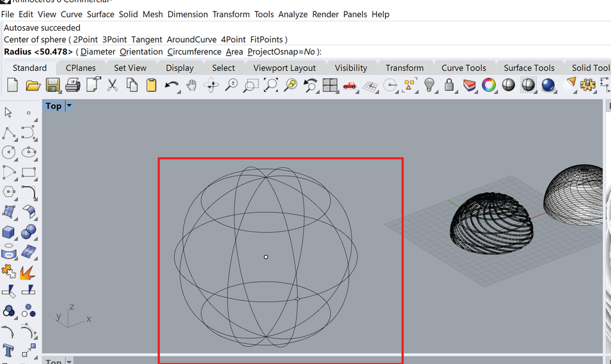
Task: Switch to the Viewport Layout toolbar tab
Action: pos(284,68)
